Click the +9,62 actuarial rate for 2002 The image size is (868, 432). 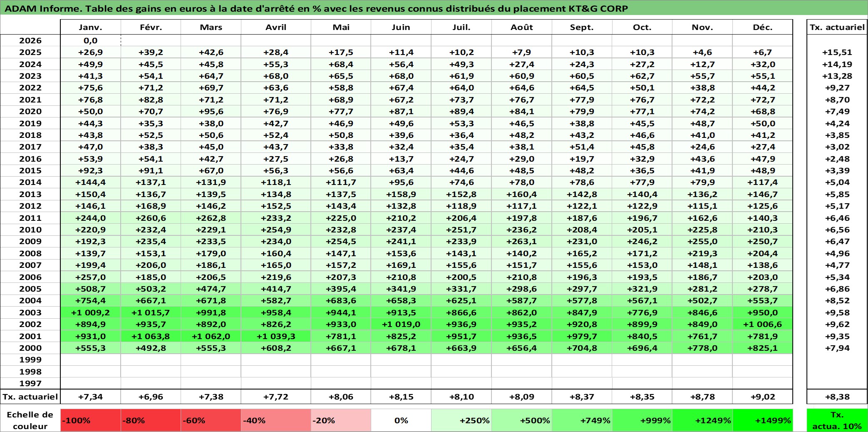pyautogui.click(x=837, y=324)
